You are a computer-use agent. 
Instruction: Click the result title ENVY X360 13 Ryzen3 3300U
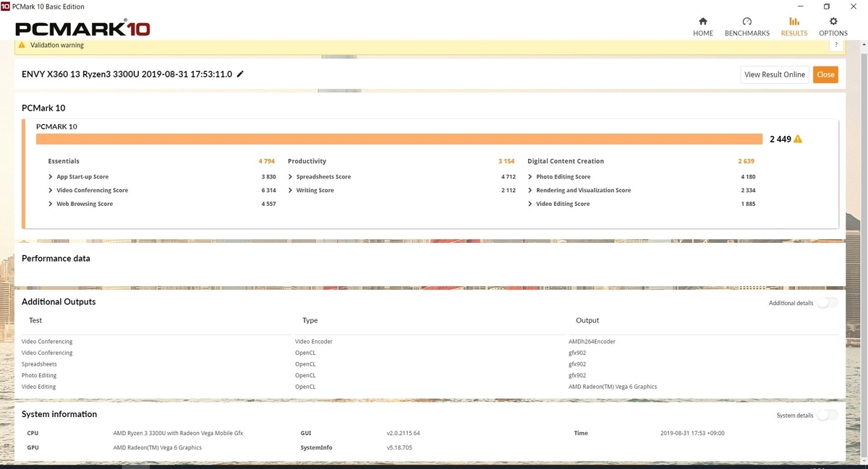tap(127, 74)
